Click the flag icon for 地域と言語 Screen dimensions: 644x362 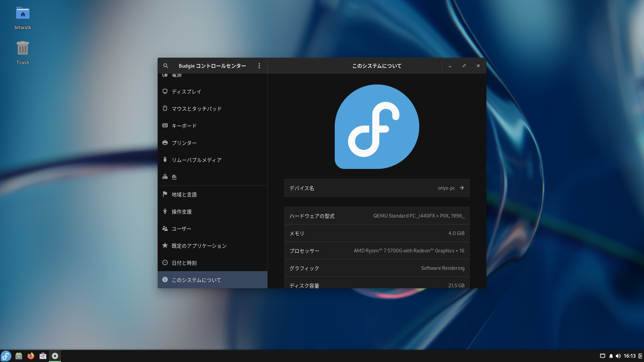tap(165, 194)
